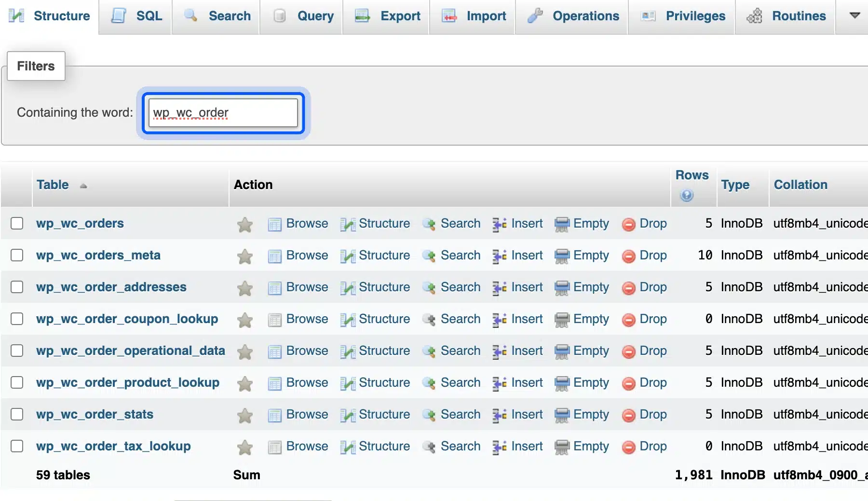868x501 pixels.
Task: Mark wp_wc_order_addresses as favorite star
Action: point(245,288)
